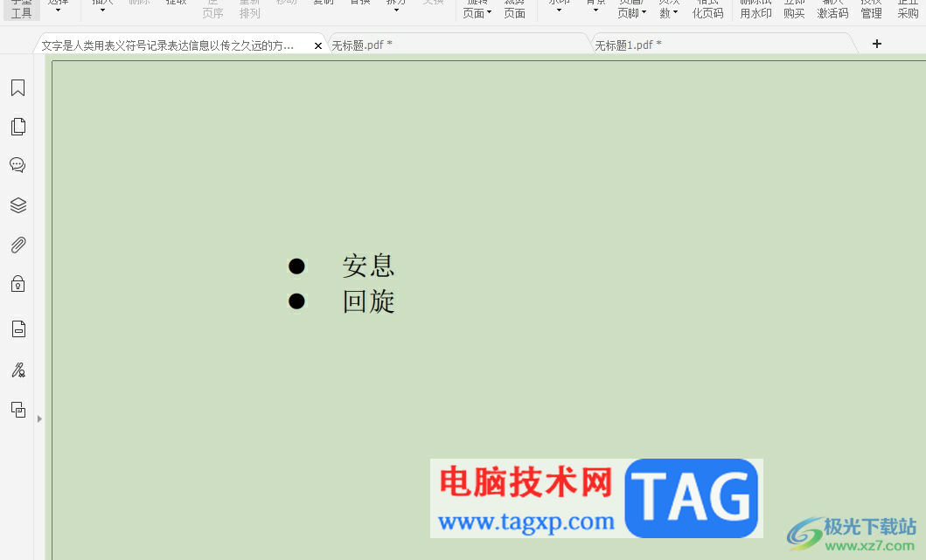Screen dimensions: 926x560
Task: Open the form fields document panel icon
Action: point(18,328)
